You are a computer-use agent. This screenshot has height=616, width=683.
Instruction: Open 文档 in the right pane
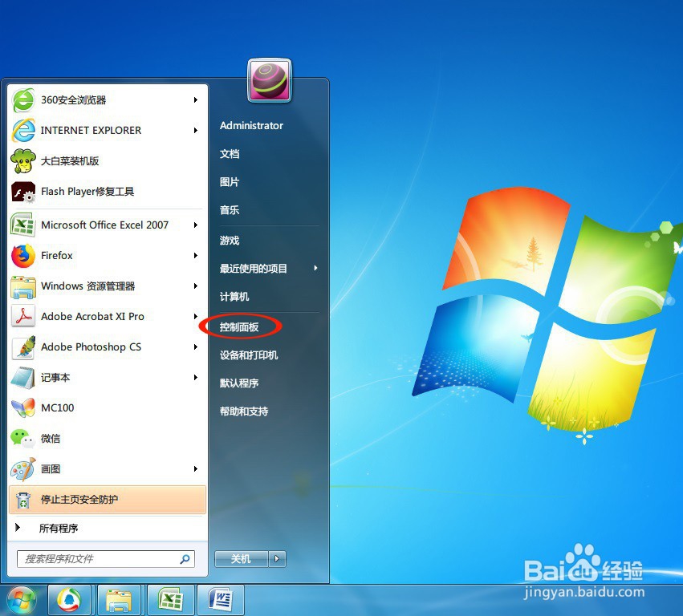(x=230, y=154)
